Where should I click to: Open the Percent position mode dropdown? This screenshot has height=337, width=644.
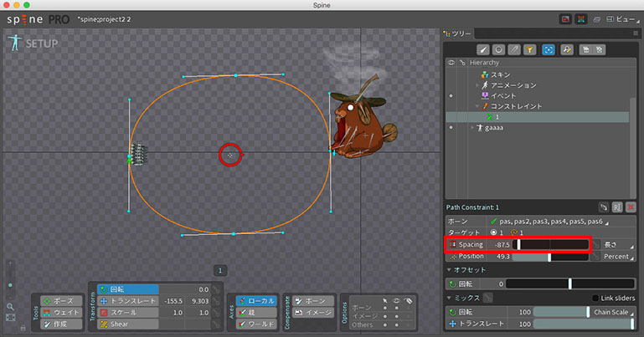(x=618, y=257)
